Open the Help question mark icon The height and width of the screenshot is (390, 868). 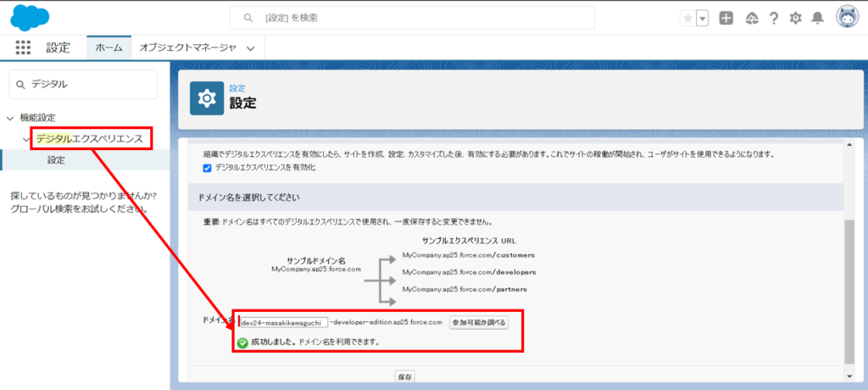[773, 18]
